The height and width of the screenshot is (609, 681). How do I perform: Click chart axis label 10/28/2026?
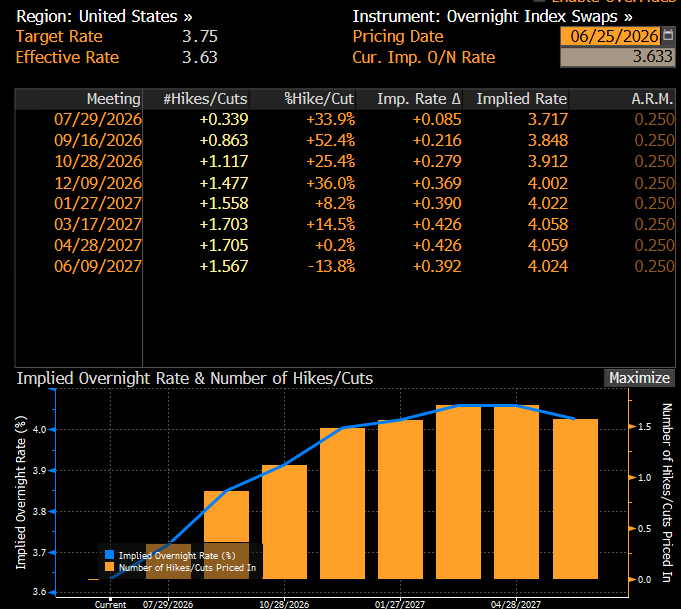click(x=284, y=604)
